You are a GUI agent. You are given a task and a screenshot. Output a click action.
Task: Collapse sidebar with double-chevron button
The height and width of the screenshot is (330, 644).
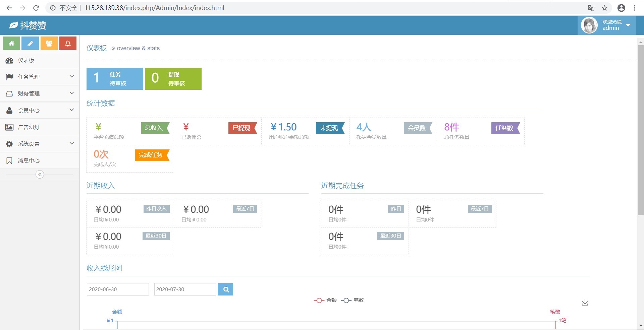click(x=40, y=174)
